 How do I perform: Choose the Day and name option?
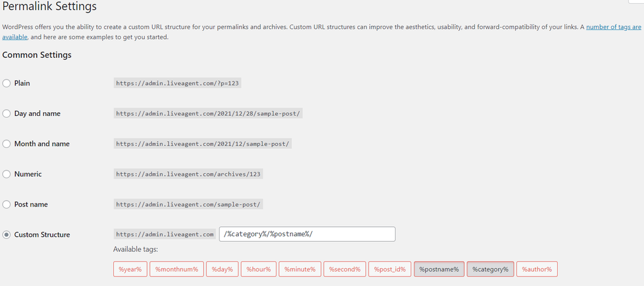pos(7,113)
